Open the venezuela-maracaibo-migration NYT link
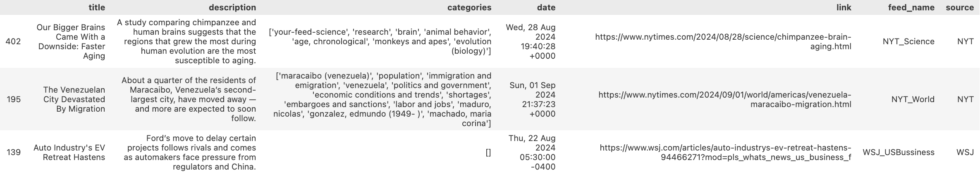The image size is (980, 177). [725, 99]
